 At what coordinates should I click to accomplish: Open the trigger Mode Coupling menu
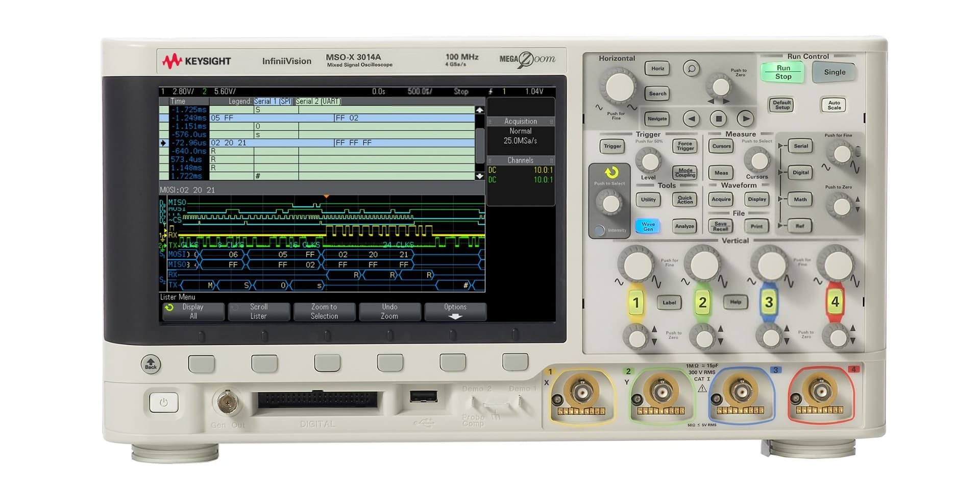tap(684, 173)
